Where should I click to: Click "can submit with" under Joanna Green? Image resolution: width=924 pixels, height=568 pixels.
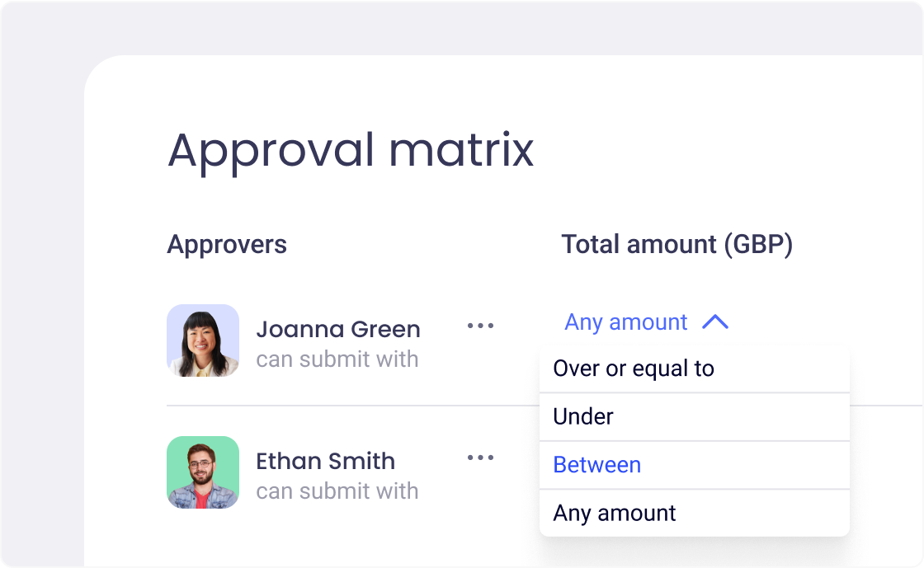(x=337, y=359)
